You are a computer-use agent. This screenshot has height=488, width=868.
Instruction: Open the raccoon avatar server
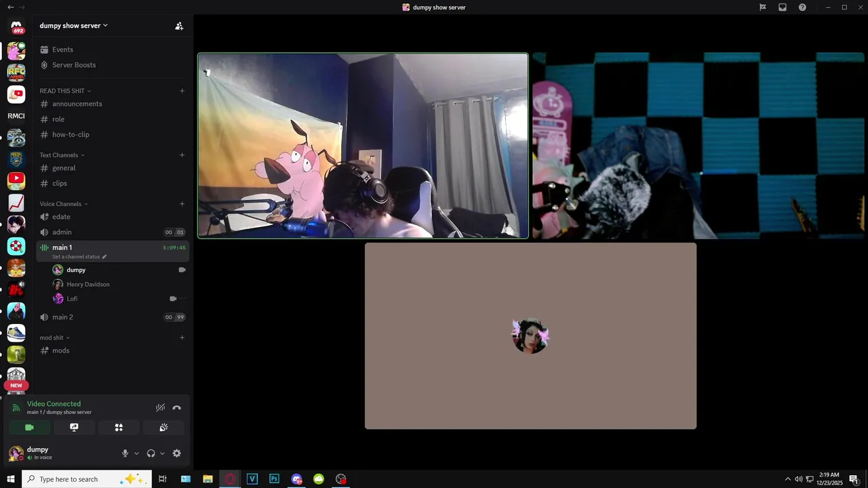pyautogui.click(x=16, y=138)
